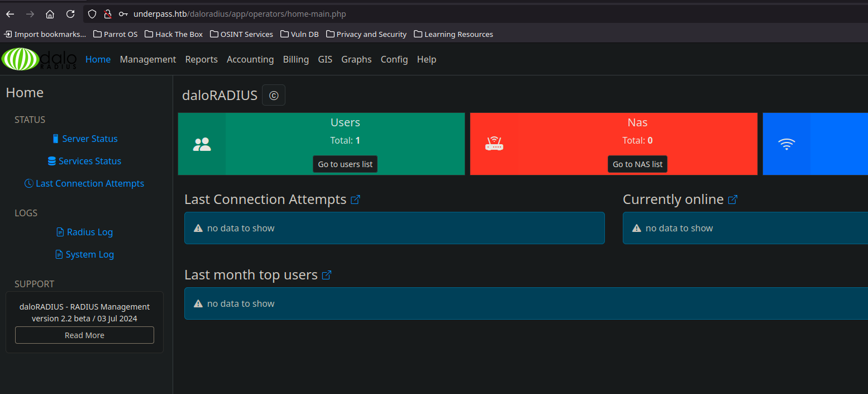
Task: Open the Graphs menu
Action: [356, 59]
